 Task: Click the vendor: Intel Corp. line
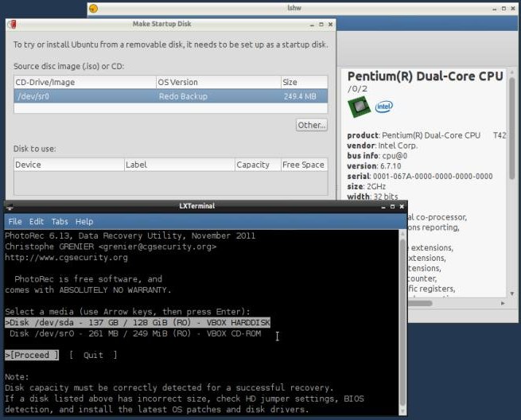[x=383, y=146]
